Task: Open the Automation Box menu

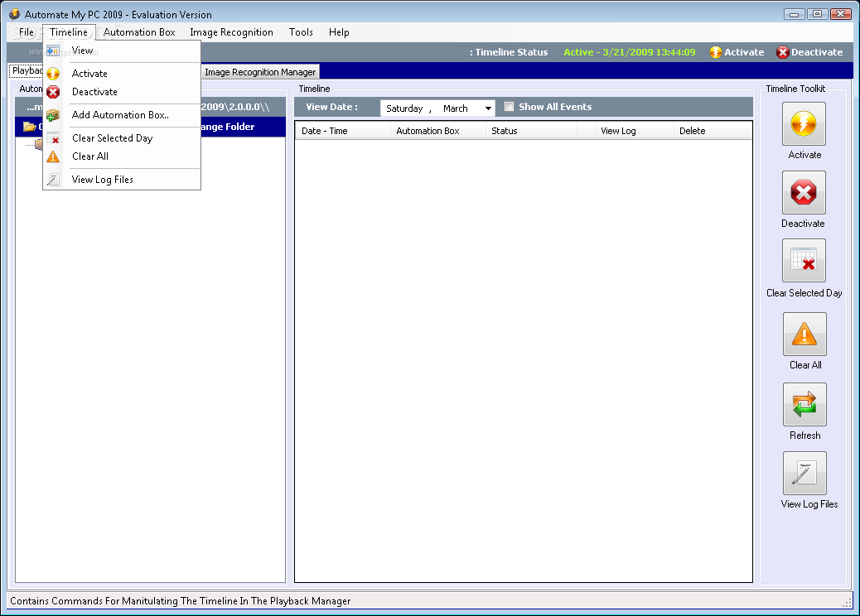Action: [139, 32]
